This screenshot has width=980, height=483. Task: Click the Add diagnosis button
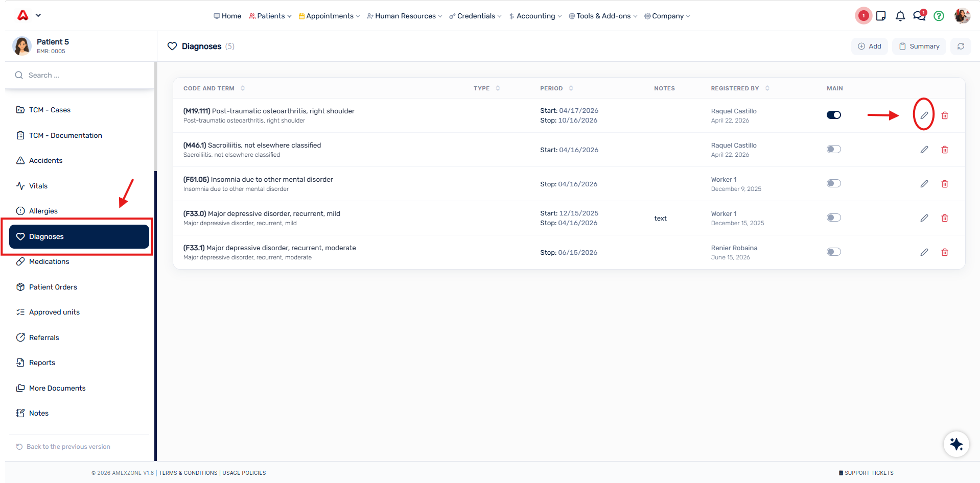pos(869,46)
